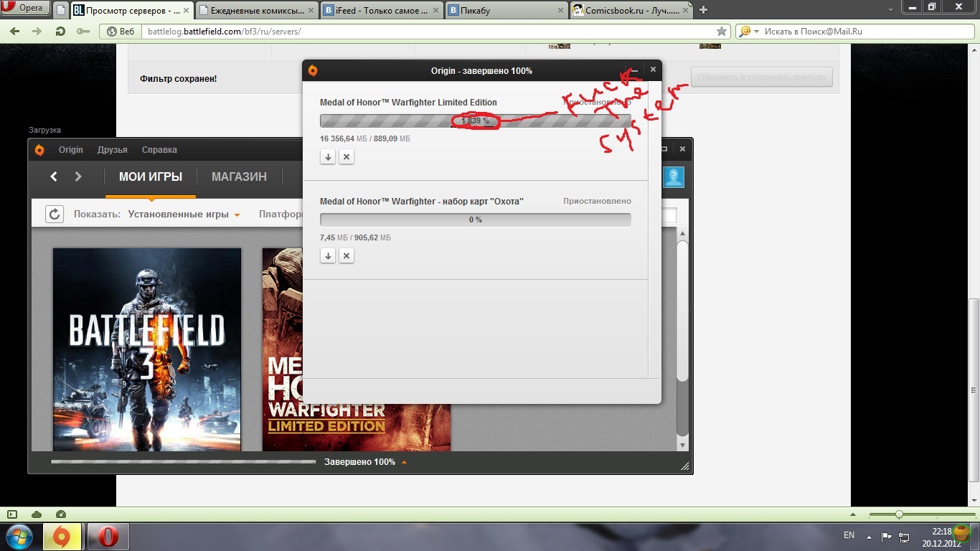Click the Web security badge
Viewport: 980px width, 551px height.
click(x=120, y=32)
